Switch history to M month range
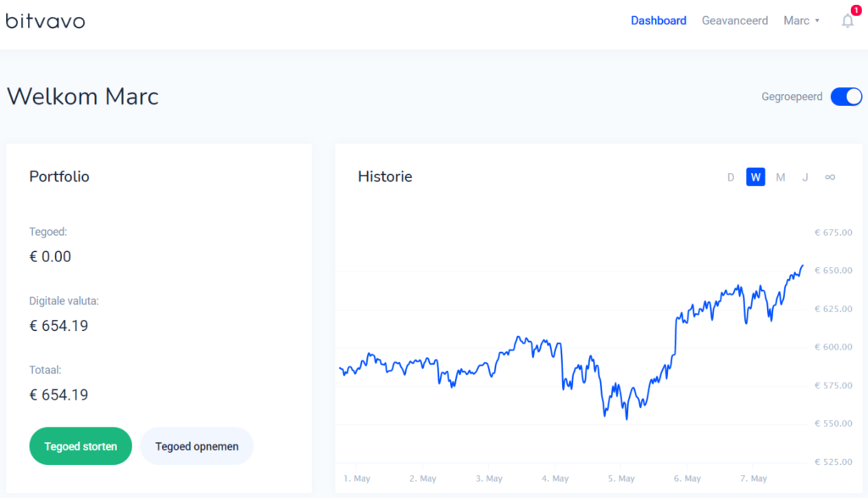Screen dimensions: 868x498 pos(781,177)
